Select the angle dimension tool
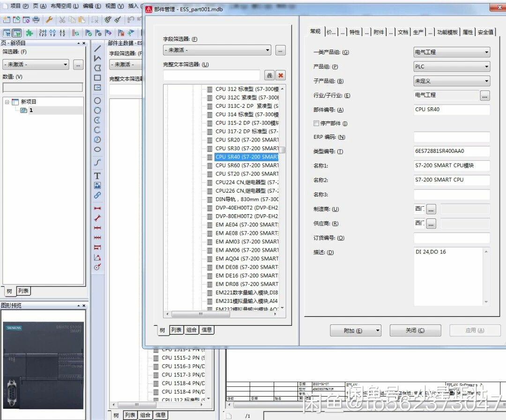The height and width of the screenshot is (420, 506). [97, 257]
